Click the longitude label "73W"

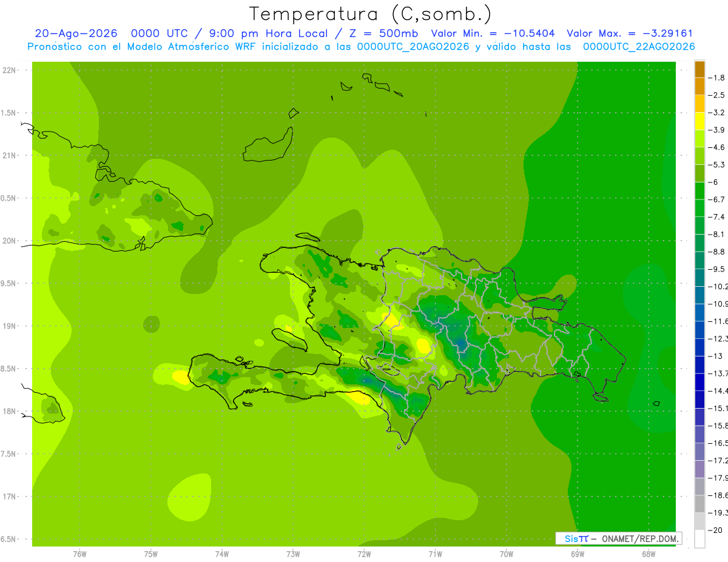click(x=292, y=554)
